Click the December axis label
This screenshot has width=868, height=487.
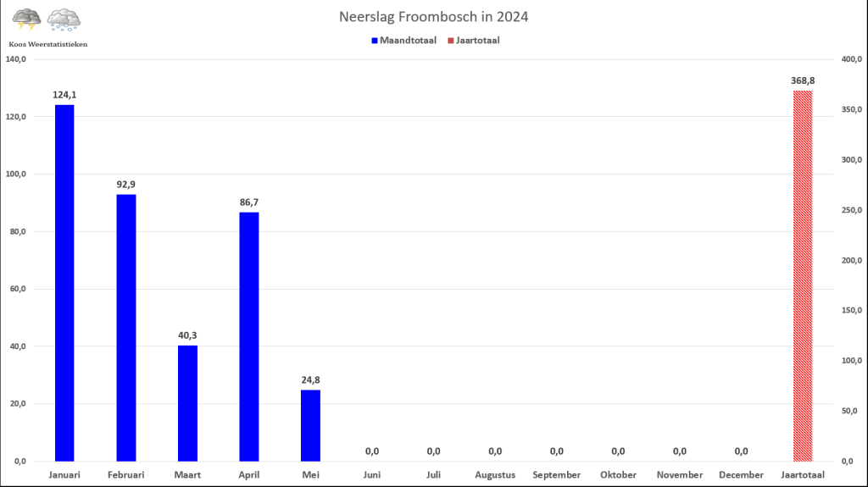[x=741, y=475]
